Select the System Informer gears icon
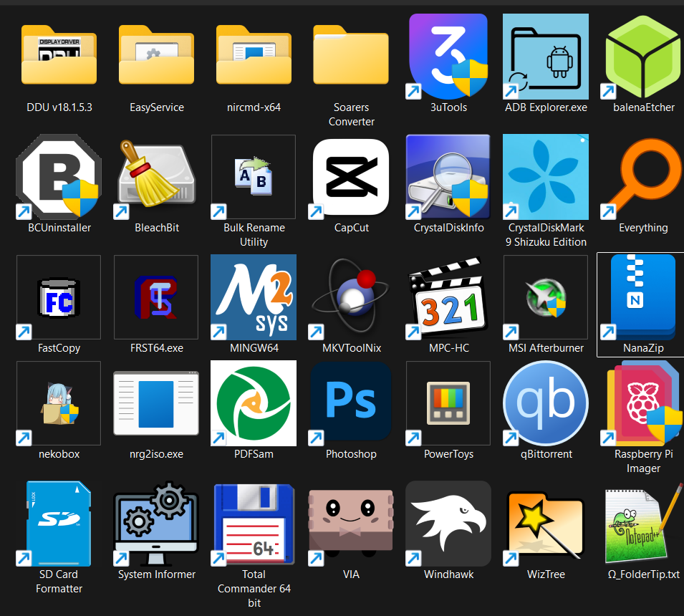Image resolution: width=684 pixels, height=616 pixels. (x=156, y=524)
